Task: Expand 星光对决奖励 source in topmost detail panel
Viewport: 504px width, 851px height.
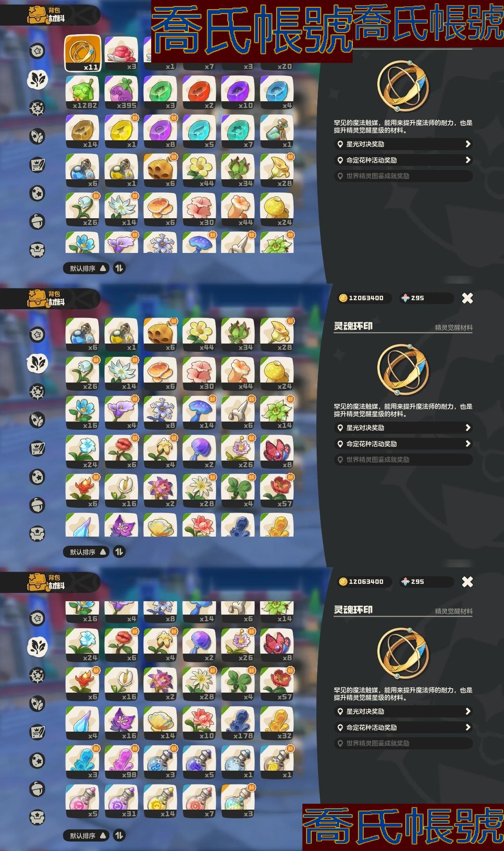Action: click(x=403, y=144)
